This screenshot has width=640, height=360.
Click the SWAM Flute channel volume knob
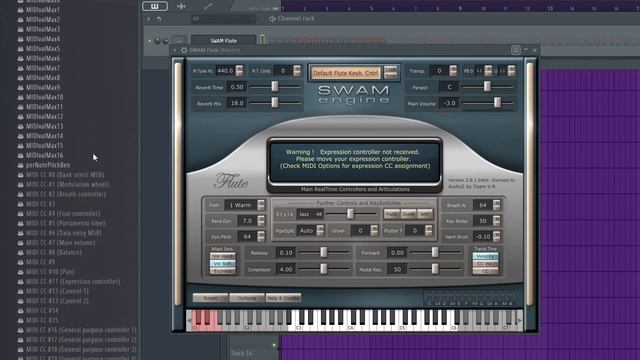pos(165,41)
